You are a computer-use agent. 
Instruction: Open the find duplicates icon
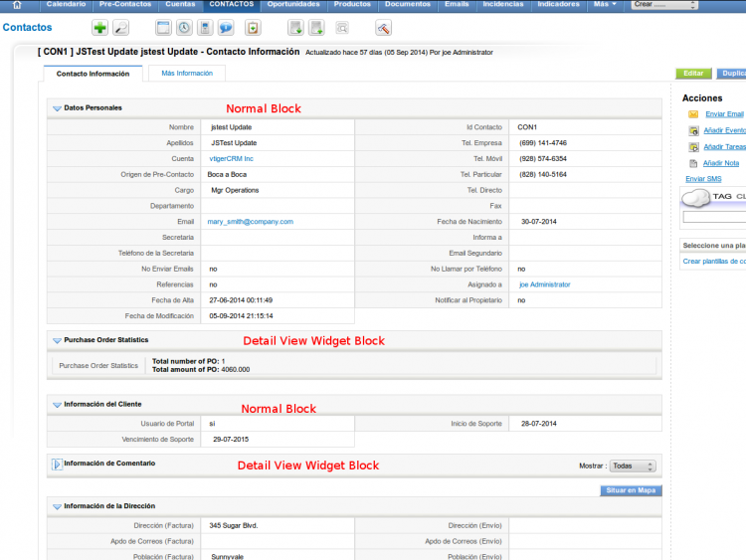pyautogui.click(x=342, y=28)
